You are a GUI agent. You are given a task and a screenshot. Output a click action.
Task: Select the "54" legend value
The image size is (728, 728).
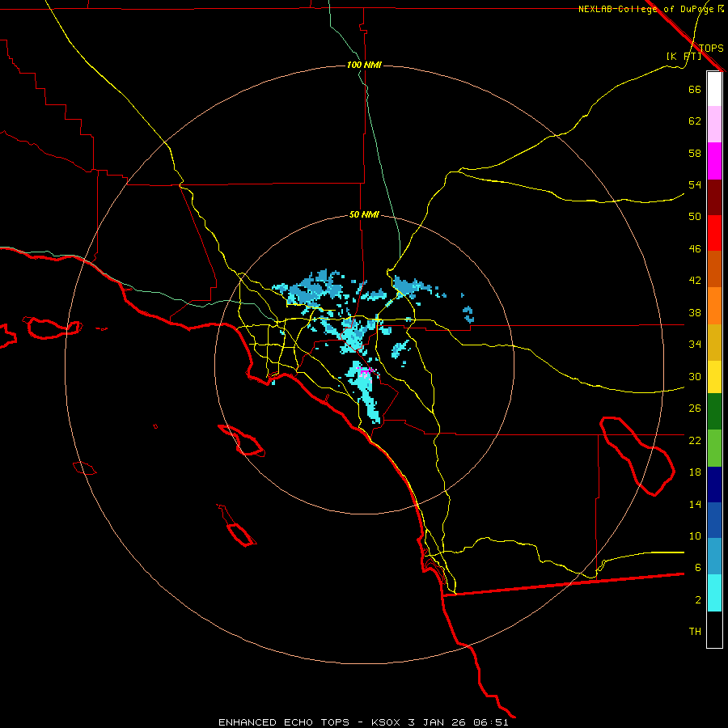pos(695,184)
